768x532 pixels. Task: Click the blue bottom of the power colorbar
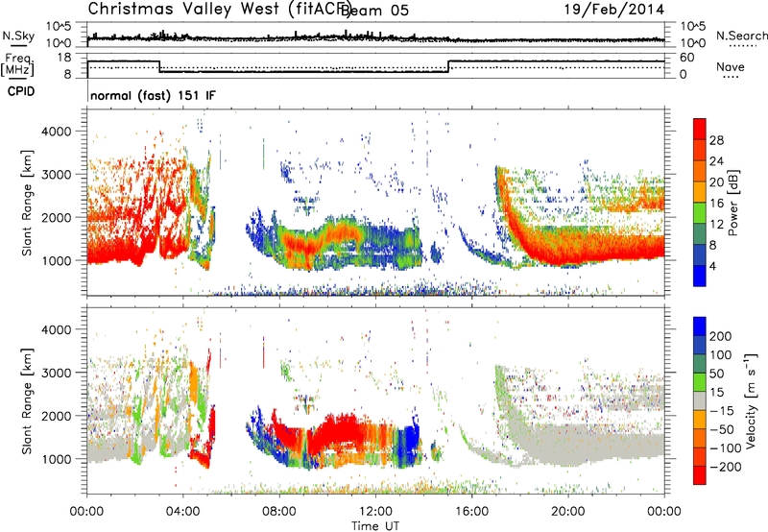700,276
